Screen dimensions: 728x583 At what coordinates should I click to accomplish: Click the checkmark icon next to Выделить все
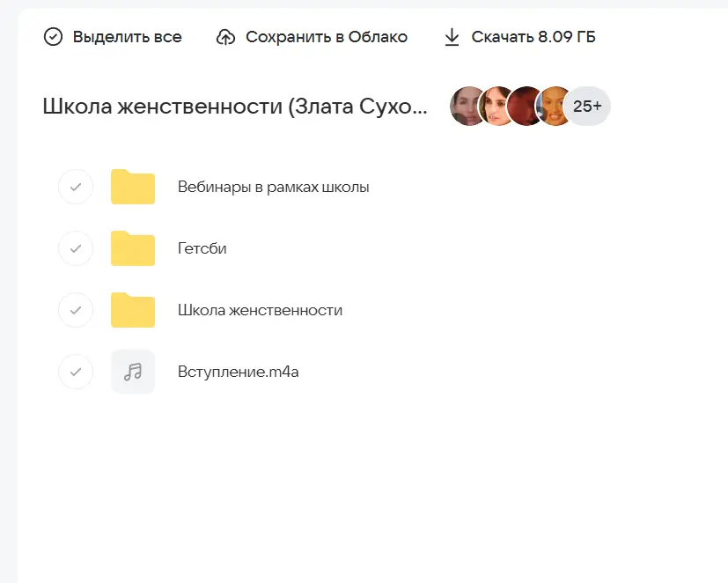pos(54,36)
